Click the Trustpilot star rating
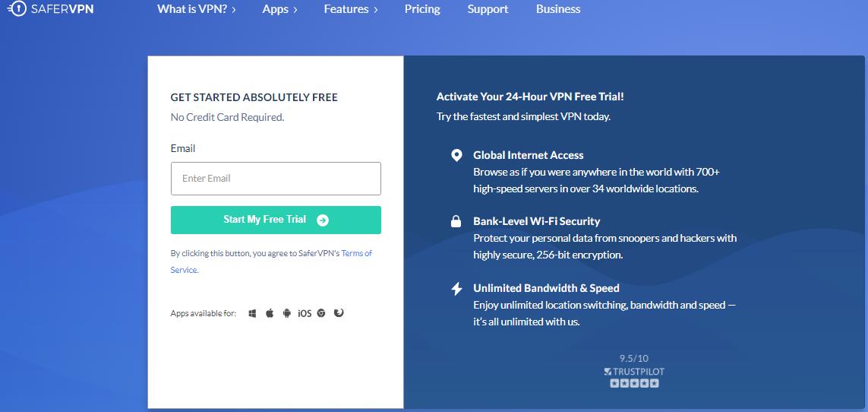 (634, 383)
